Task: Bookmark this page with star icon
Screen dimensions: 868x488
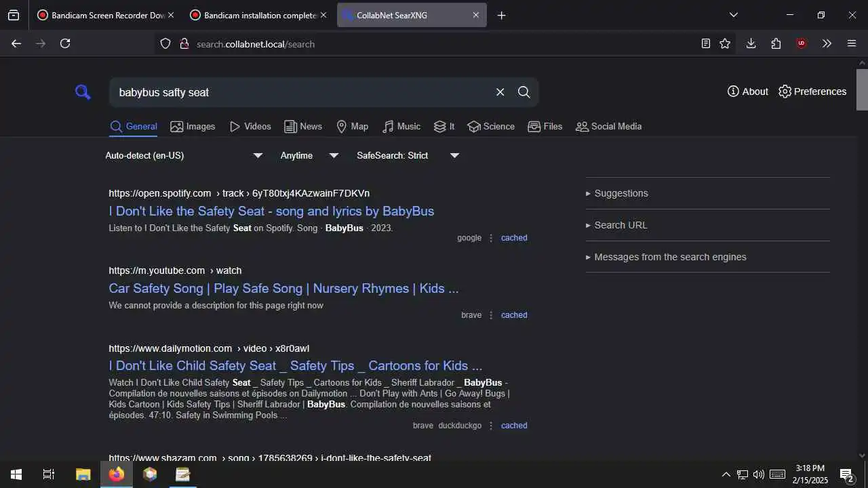Action: pos(725,43)
